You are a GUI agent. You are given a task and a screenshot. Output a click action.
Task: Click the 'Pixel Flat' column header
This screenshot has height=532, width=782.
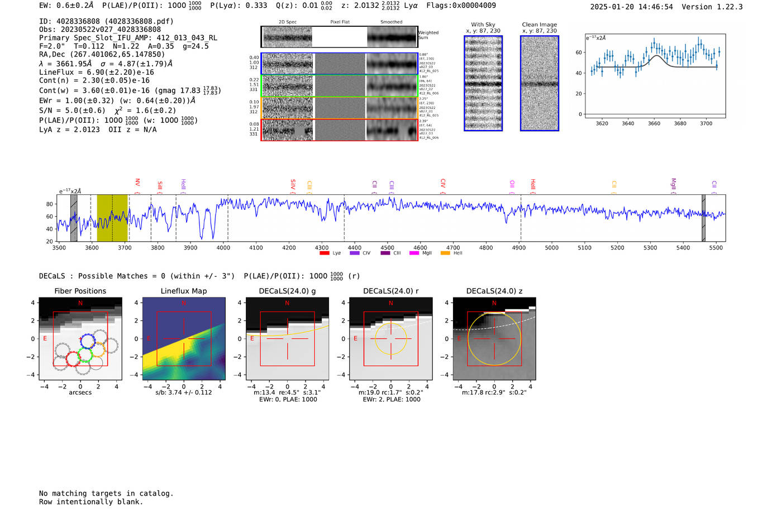pos(340,22)
